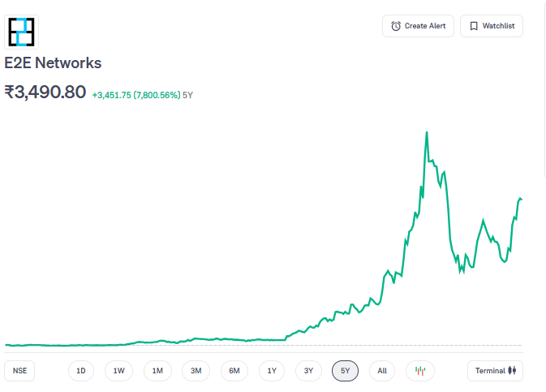This screenshot has width=546, height=392.
Task: Show the 3M price history
Action: (196, 371)
